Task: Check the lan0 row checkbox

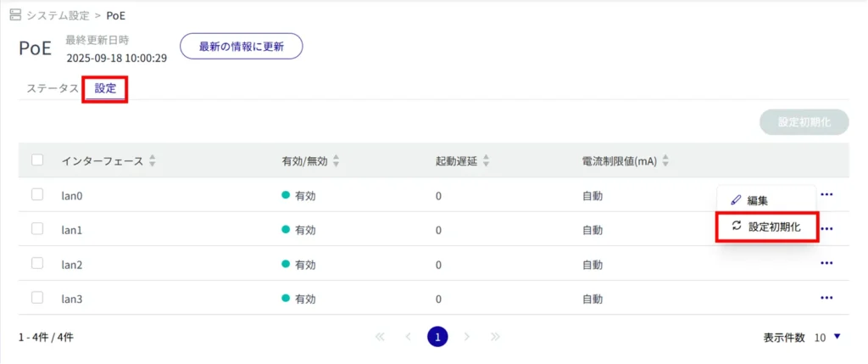Action: pos(37,195)
